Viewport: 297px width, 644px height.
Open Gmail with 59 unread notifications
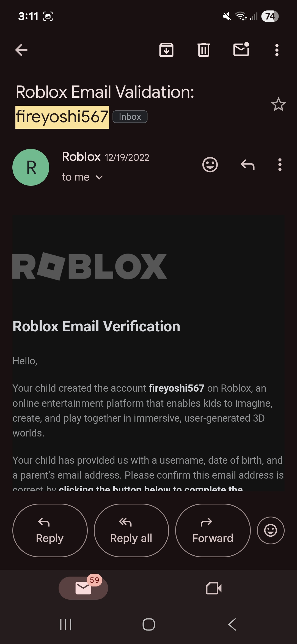(83, 588)
